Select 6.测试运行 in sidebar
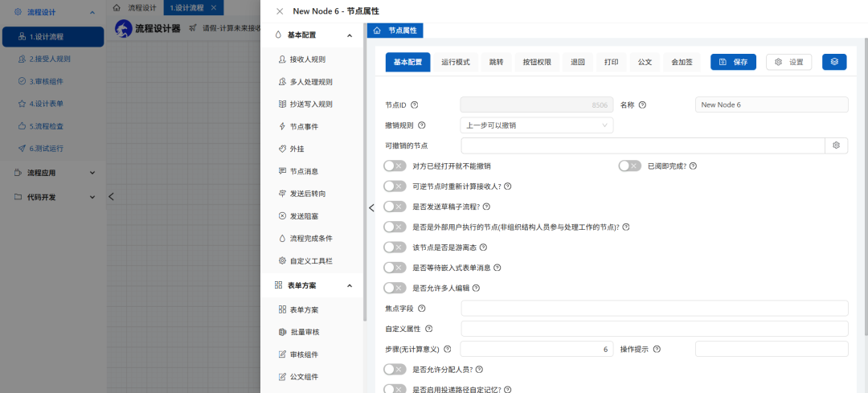Viewport: 868px width, 393px height. point(53,149)
